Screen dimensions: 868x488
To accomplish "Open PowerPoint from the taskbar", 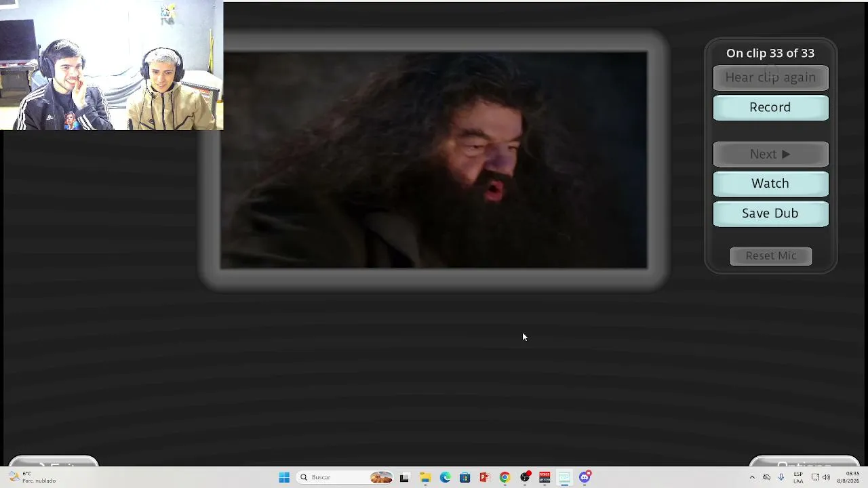I will [485, 477].
